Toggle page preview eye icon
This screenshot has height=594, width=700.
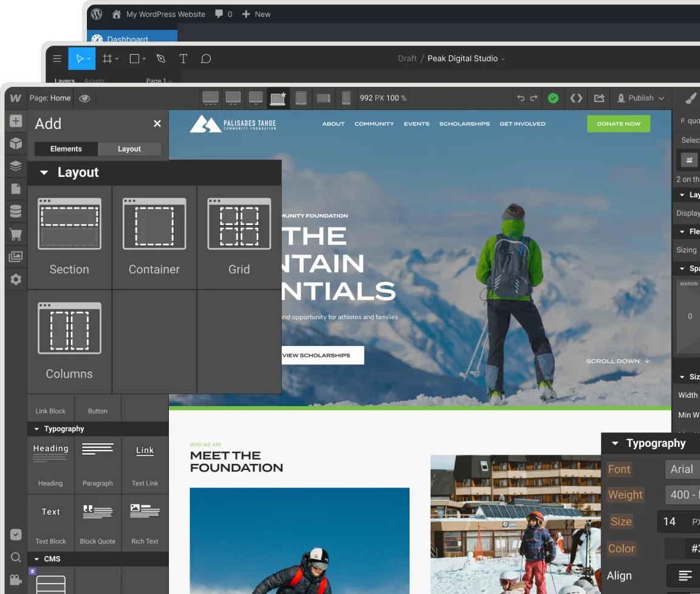85,98
